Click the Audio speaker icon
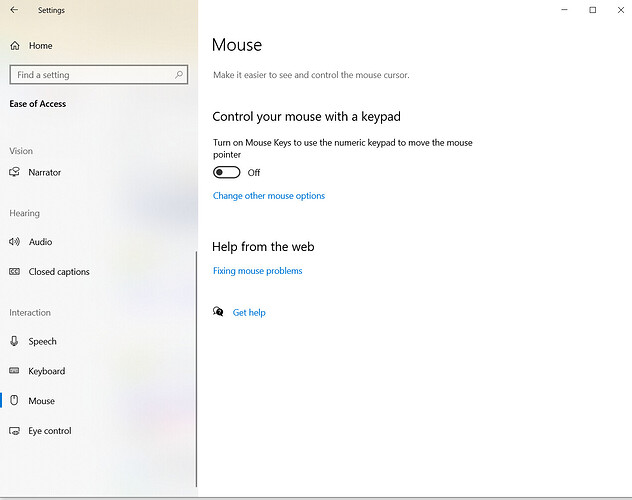The width and height of the screenshot is (632, 500). point(15,241)
